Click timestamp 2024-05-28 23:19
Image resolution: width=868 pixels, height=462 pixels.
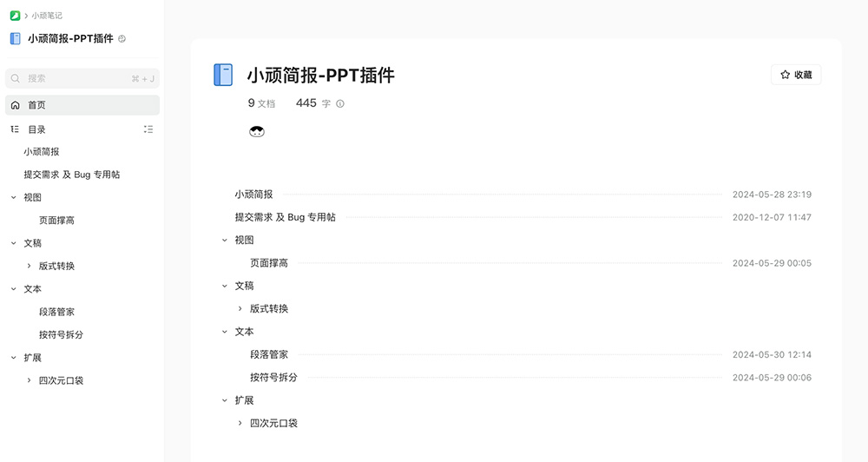pos(772,195)
